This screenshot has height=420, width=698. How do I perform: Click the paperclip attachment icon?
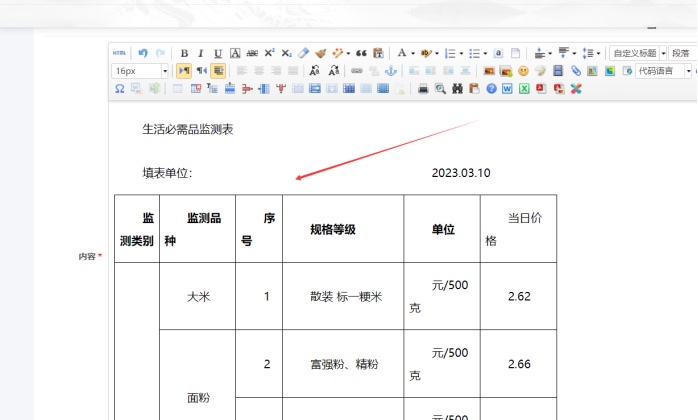click(x=576, y=71)
